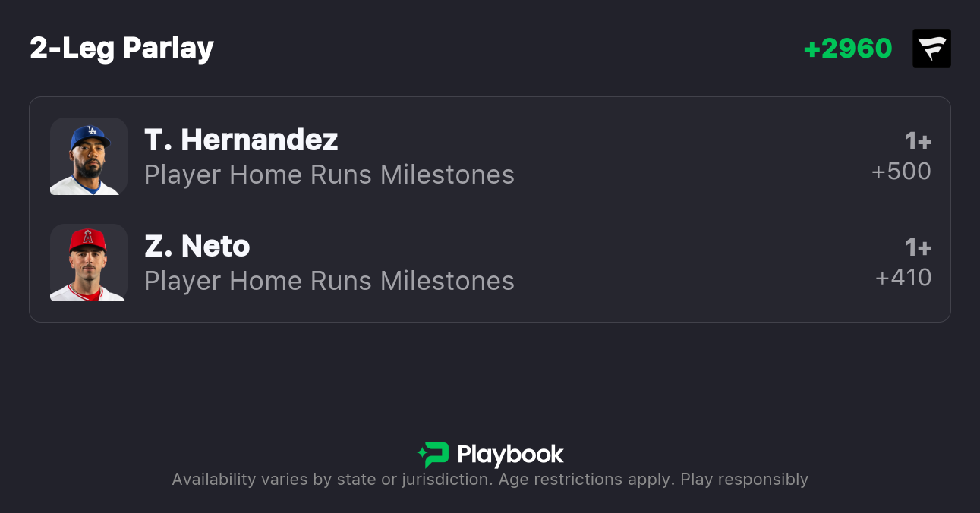Click the Angels cap in Neto photo
The image size is (980, 513).
point(88,241)
